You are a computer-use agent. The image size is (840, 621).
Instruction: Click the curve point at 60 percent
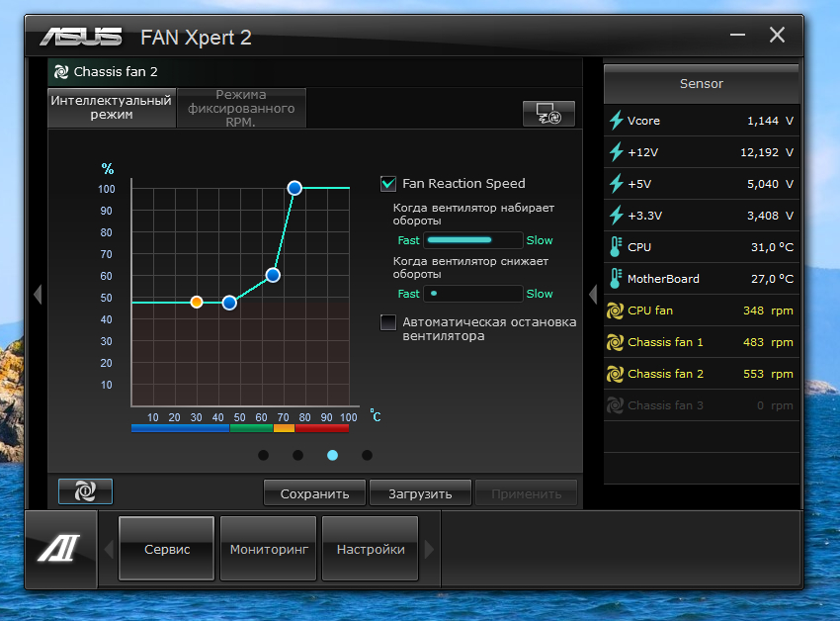[273, 275]
